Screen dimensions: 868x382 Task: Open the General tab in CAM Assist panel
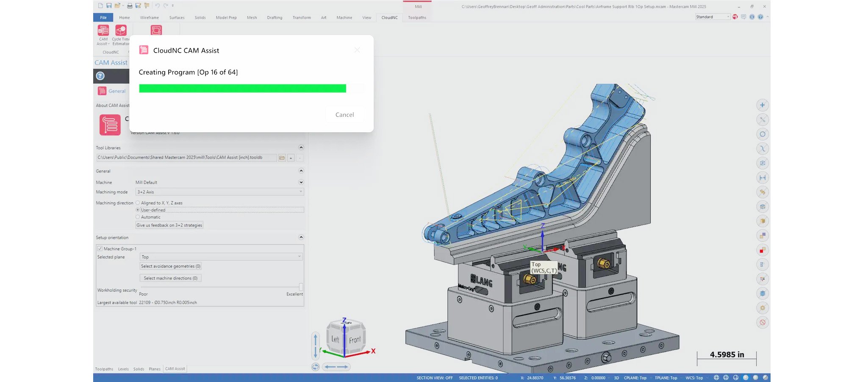click(x=112, y=91)
